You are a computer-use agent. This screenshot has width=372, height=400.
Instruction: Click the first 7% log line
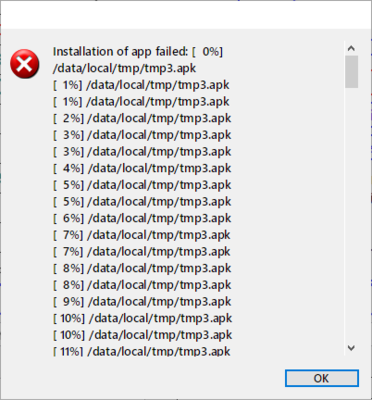pos(142,235)
